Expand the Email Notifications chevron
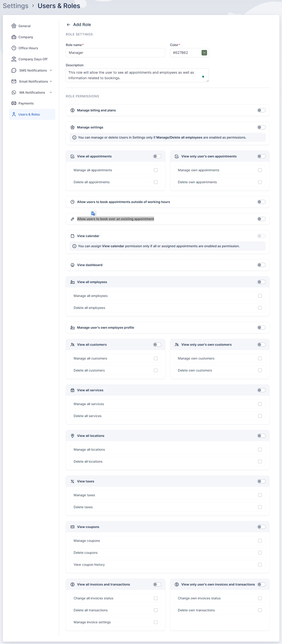The image size is (282, 644). point(51,81)
